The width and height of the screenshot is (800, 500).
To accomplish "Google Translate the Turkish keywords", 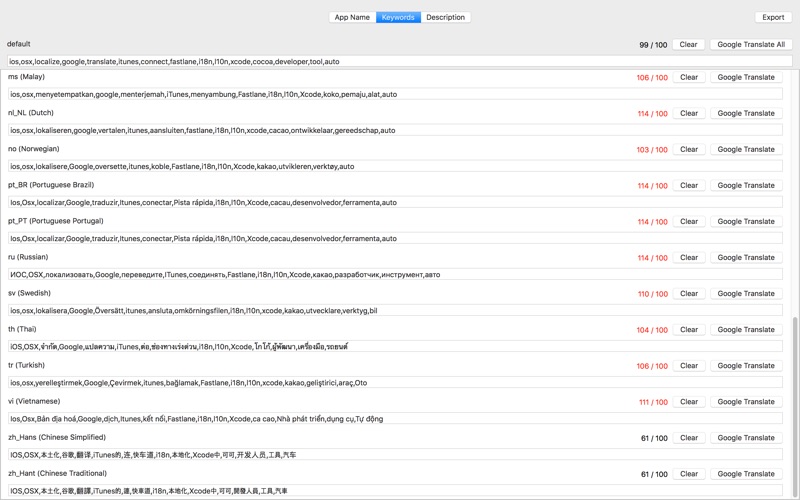I will [x=745, y=365].
